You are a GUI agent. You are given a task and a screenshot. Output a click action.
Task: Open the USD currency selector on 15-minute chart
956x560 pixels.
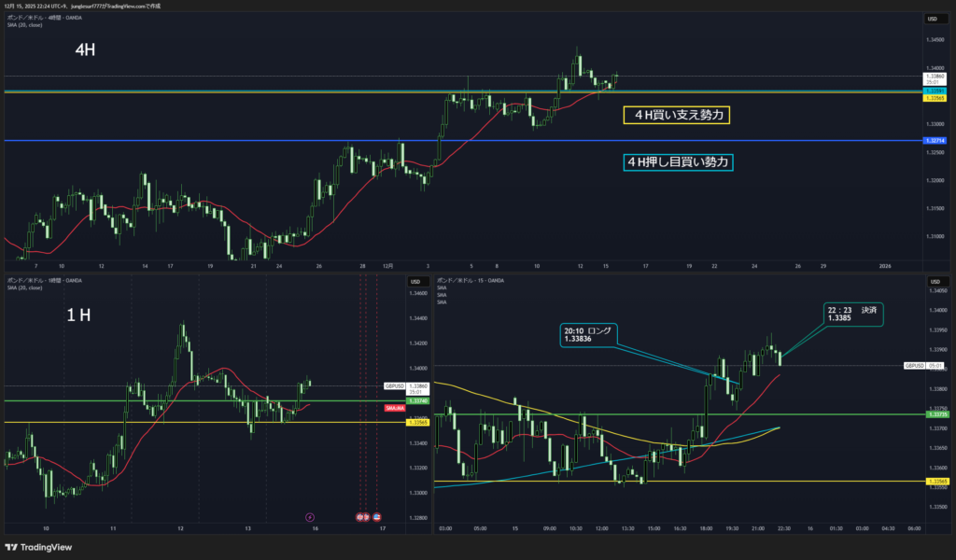point(932,281)
